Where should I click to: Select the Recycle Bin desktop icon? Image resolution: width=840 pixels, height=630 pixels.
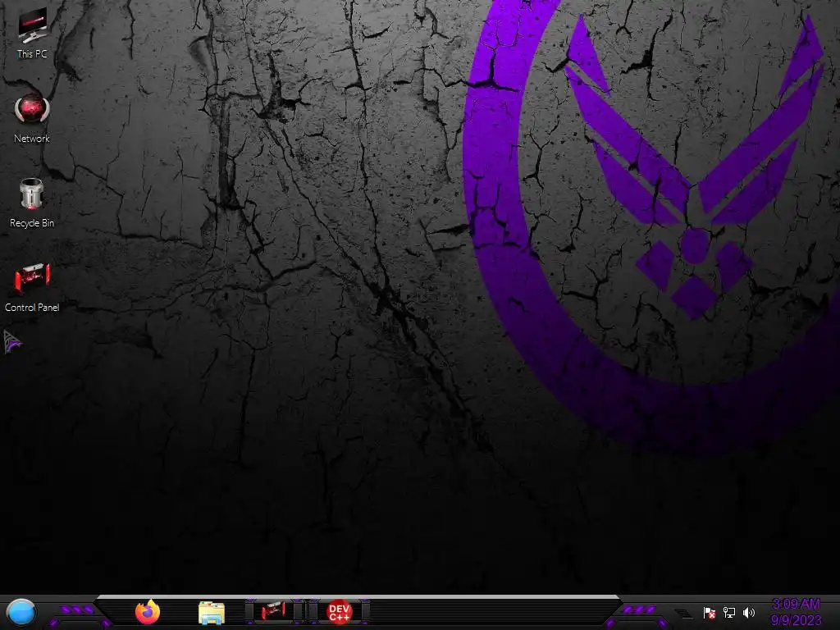(32, 203)
